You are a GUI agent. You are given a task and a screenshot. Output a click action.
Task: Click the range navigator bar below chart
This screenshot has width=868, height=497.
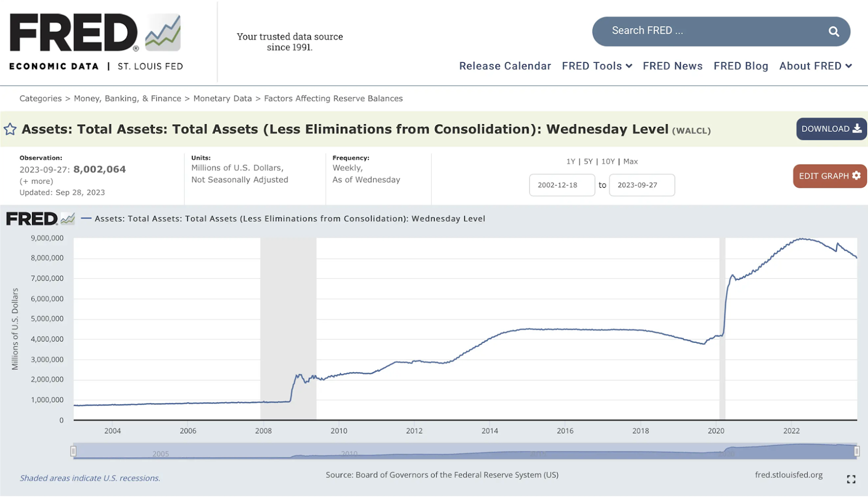(x=465, y=451)
